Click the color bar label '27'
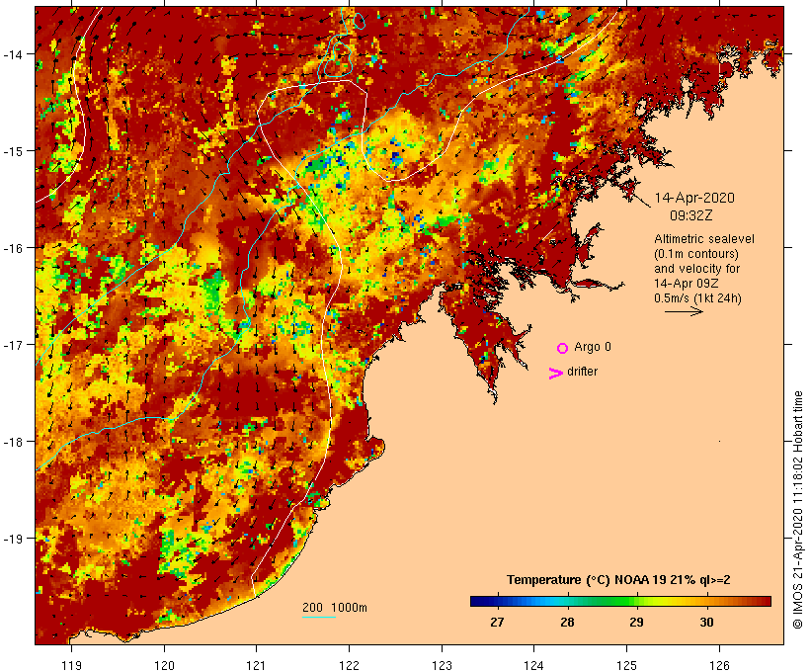 coord(497,622)
